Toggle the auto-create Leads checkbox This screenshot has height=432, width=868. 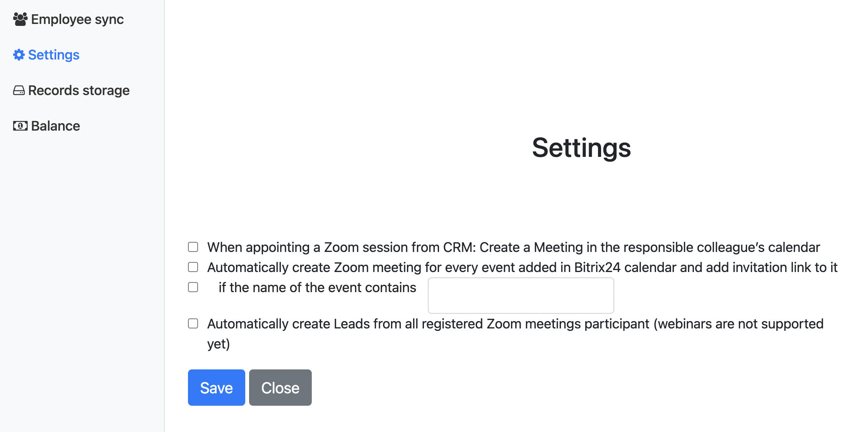click(193, 323)
